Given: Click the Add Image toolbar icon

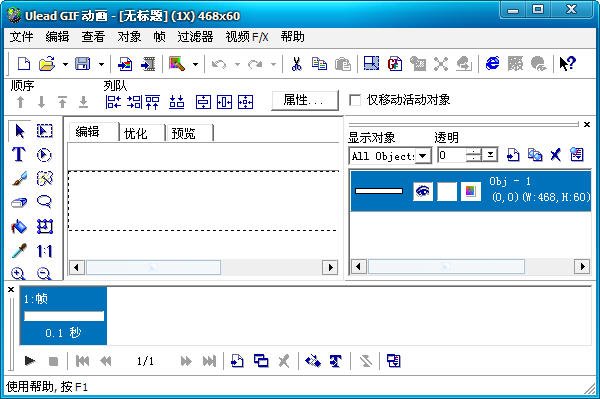Looking at the screenshot, I should (125, 64).
